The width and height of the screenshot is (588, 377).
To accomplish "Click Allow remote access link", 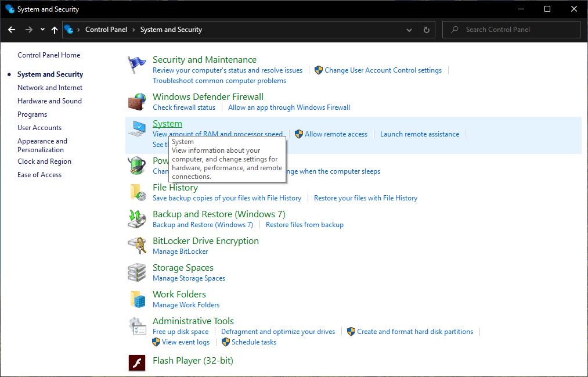I will click(x=336, y=134).
